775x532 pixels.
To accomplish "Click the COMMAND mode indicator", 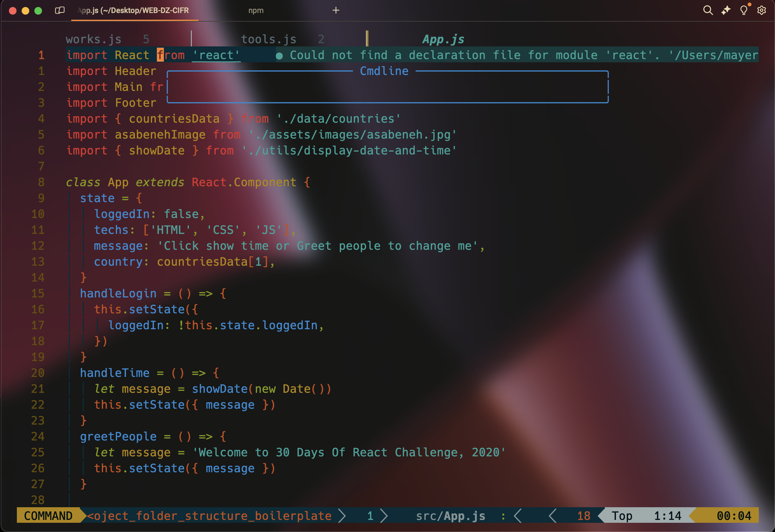I will point(49,516).
